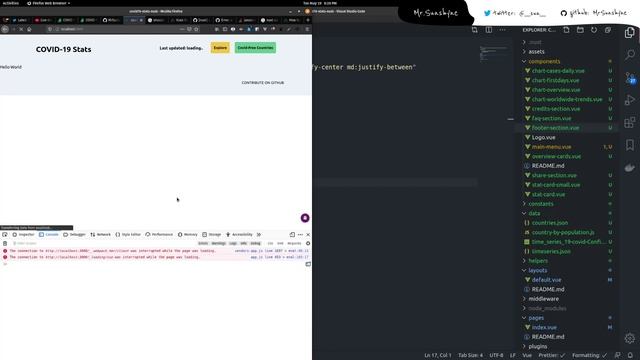Expand the helpers folder
The image size is (640, 360).
pyautogui.click(x=538, y=261)
